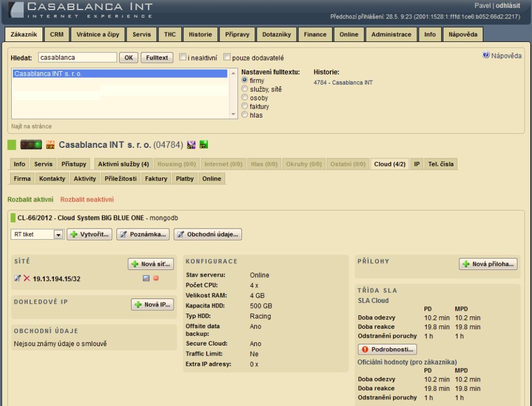The width and height of the screenshot is (532, 406).
Task: Click the 'Rozbalit aktivní' link
Action: tap(30, 199)
